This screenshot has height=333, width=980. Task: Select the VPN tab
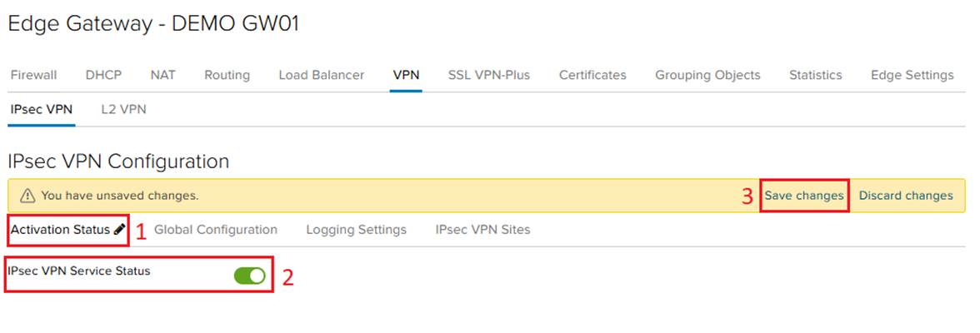click(406, 75)
